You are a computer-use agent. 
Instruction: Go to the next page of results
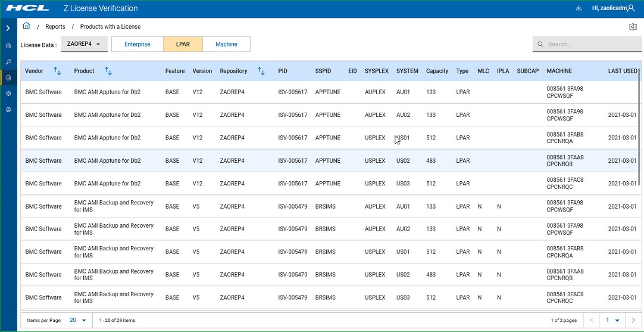pyautogui.click(x=633, y=320)
